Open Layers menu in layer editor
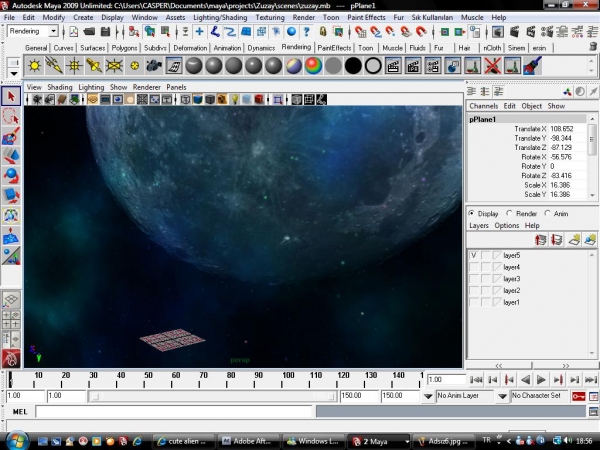600x450 pixels. point(479,225)
